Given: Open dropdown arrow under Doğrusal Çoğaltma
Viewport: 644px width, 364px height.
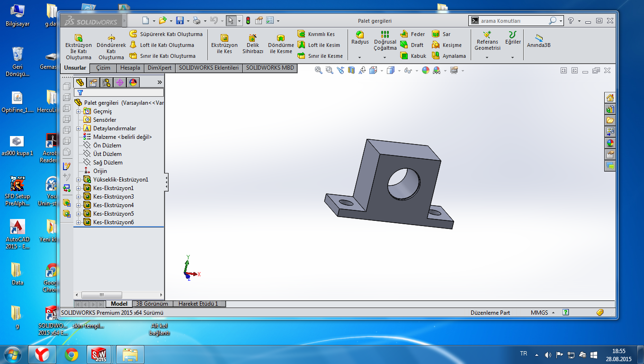Looking at the screenshot, I should pos(385,57).
